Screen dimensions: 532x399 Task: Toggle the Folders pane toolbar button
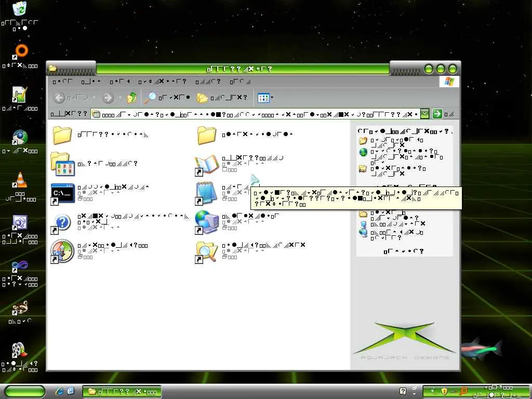[x=223, y=98]
